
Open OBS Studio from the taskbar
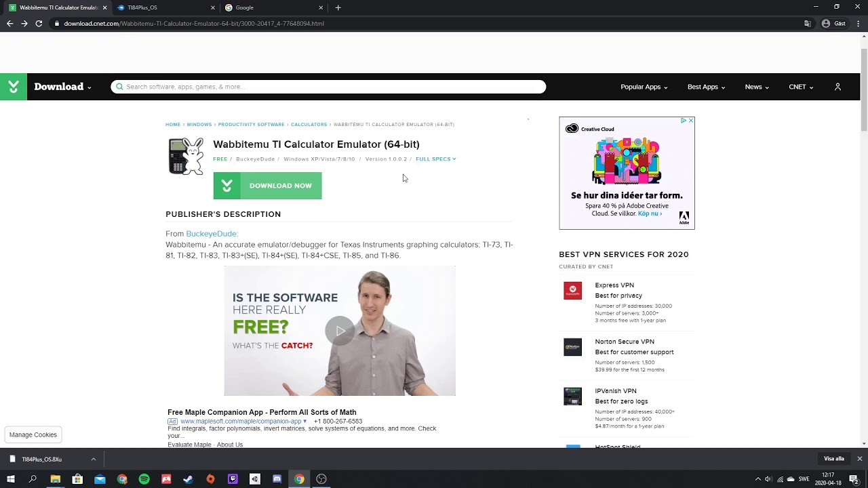[321, 479]
